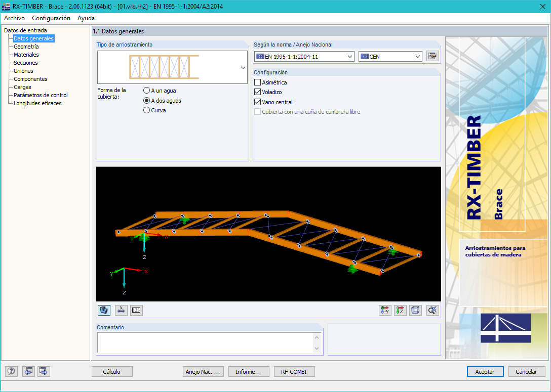Click the Datos de entrada root node
The height and width of the screenshot is (392, 551).
[25, 30]
